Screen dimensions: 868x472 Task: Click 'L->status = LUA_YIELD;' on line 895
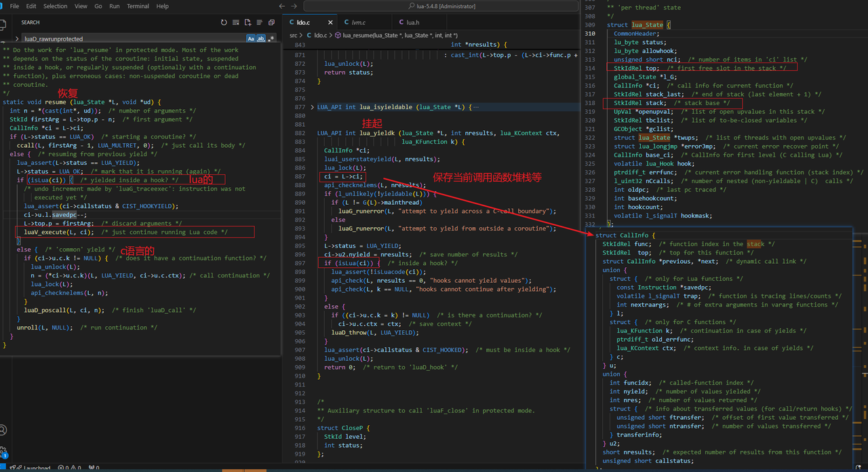point(363,245)
